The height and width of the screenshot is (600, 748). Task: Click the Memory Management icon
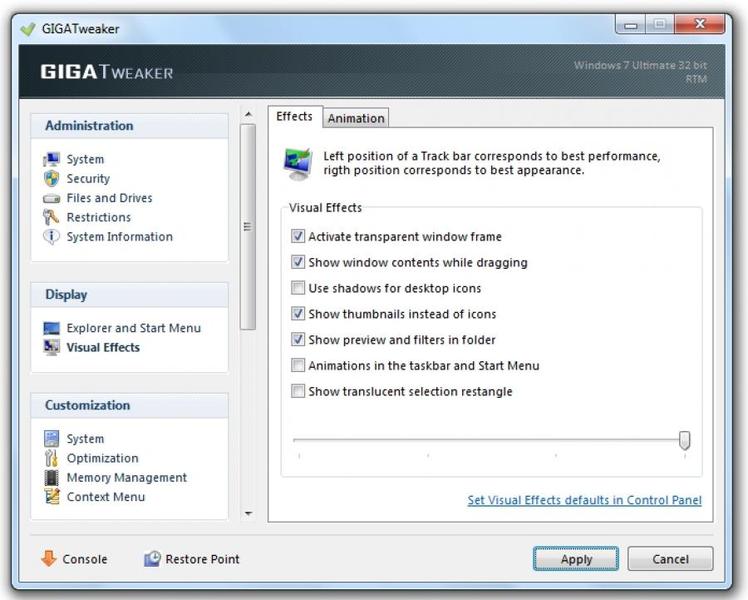(x=52, y=478)
